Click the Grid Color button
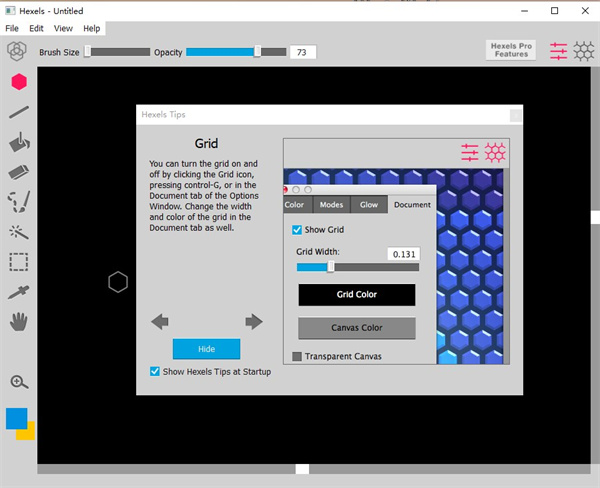Image resolution: width=600 pixels, height=488 pixels. click(357, 294)
